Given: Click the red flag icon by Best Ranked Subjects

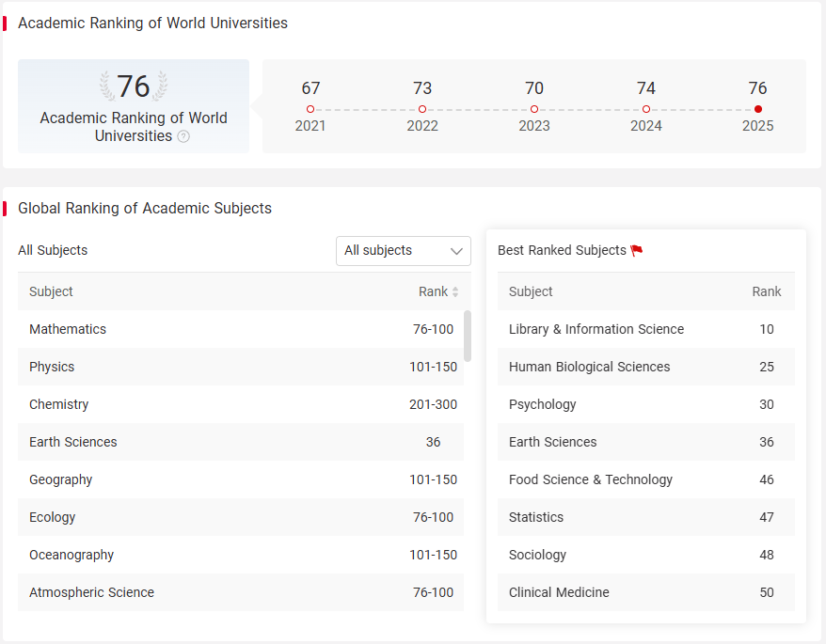Looking at the screenshot, I should pyautogui.click(x=636, y=250).
